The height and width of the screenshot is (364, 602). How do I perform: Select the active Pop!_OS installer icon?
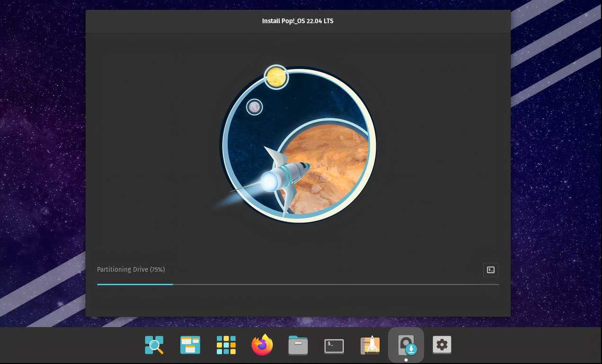(406, 345)
